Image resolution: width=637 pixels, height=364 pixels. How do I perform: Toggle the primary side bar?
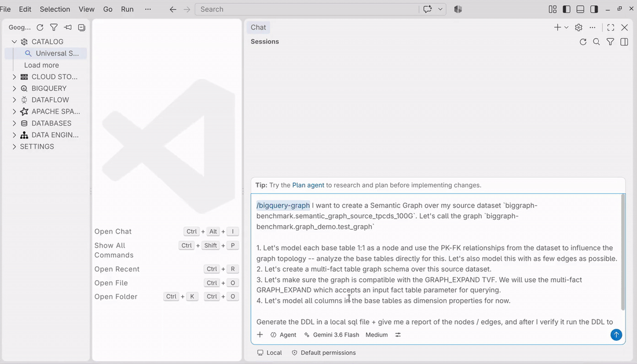(x=566, y=9)
